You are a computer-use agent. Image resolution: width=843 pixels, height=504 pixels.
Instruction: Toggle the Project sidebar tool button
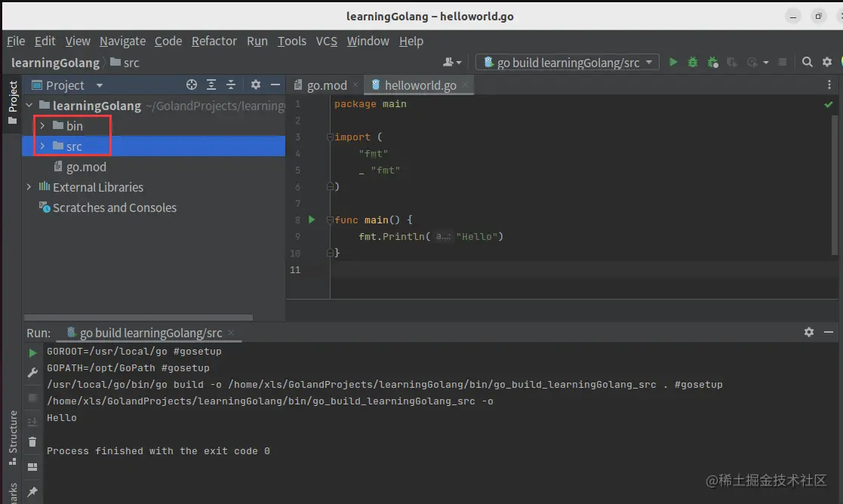(x=12, y=103)
